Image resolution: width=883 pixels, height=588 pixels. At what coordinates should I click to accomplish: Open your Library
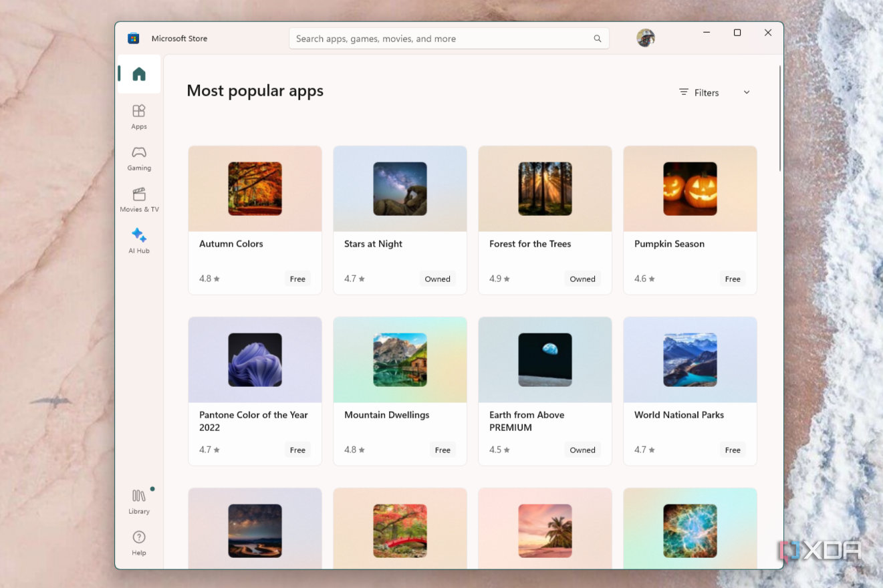click(138, 500)
